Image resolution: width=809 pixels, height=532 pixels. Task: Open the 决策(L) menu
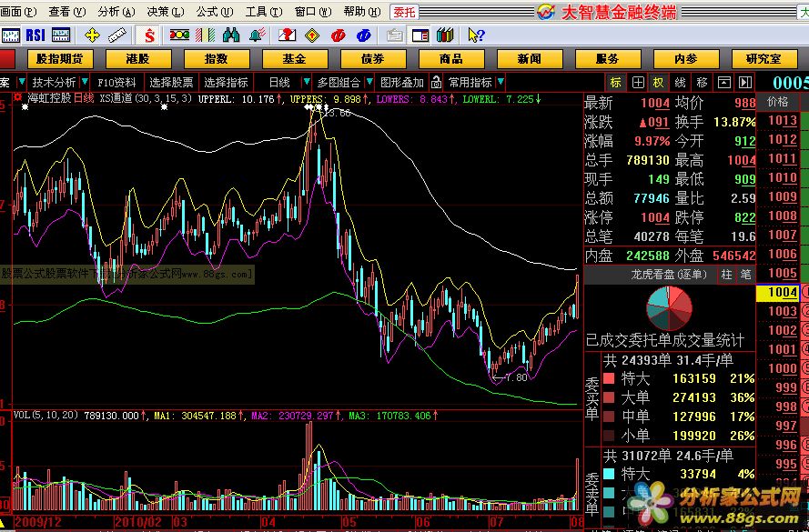[x=166, y=11]
